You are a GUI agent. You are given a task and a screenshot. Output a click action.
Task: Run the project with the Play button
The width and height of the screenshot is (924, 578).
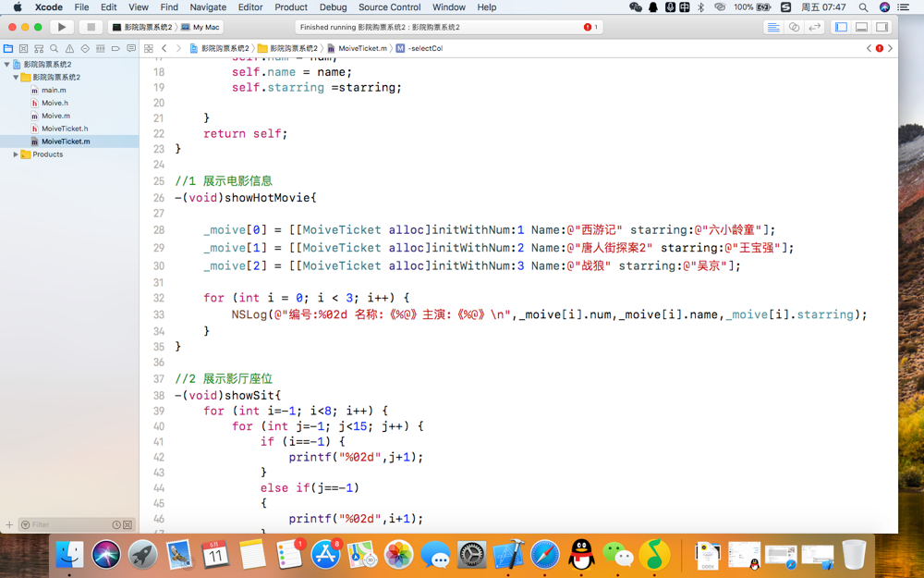click(61, 27)
